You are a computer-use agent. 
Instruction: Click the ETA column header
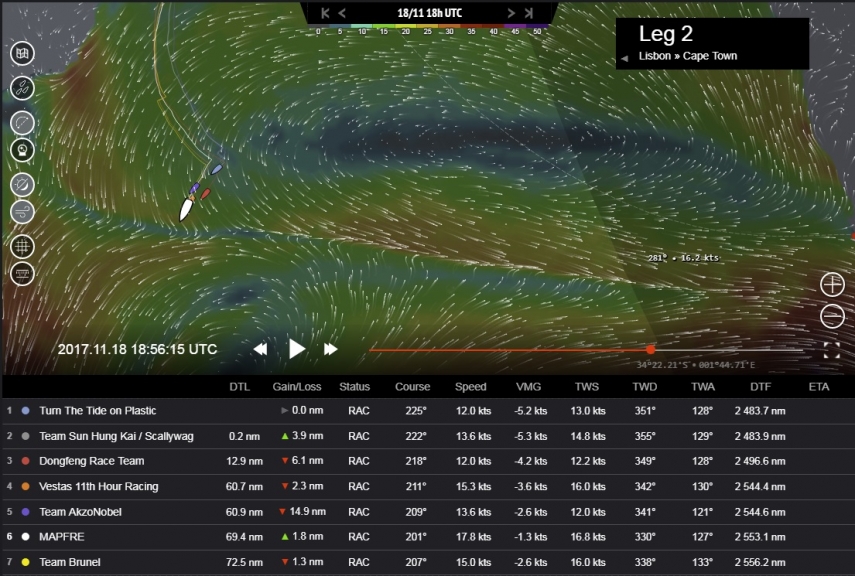(x=818, y=387)
